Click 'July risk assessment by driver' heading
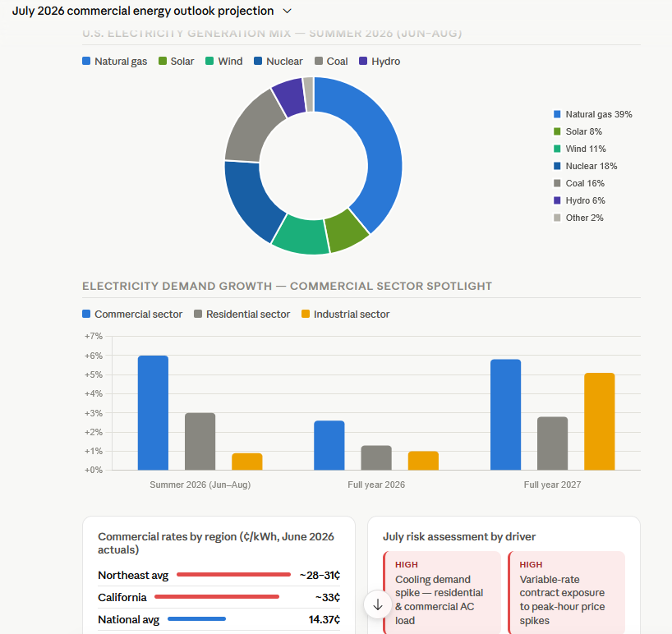672x634 pixels. click(459, 536)
